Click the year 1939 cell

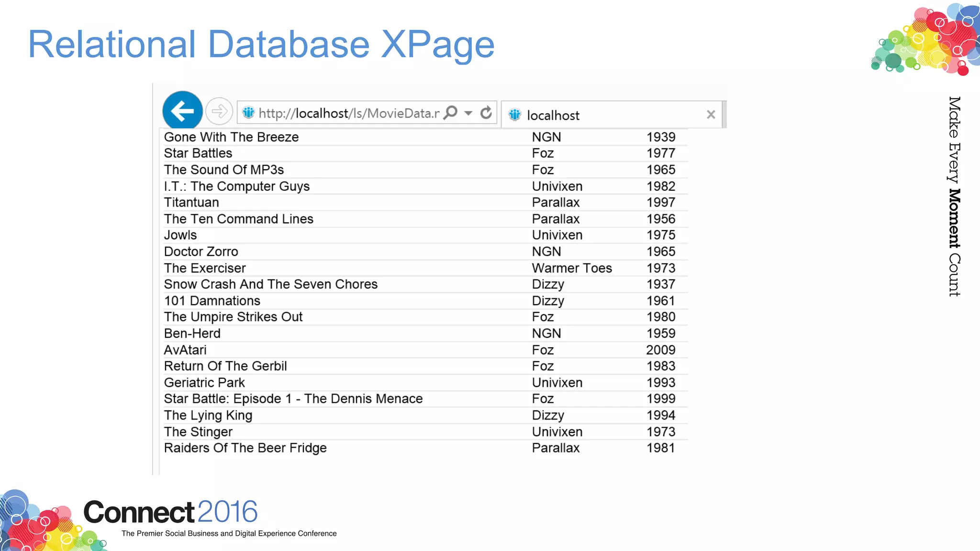661,137
